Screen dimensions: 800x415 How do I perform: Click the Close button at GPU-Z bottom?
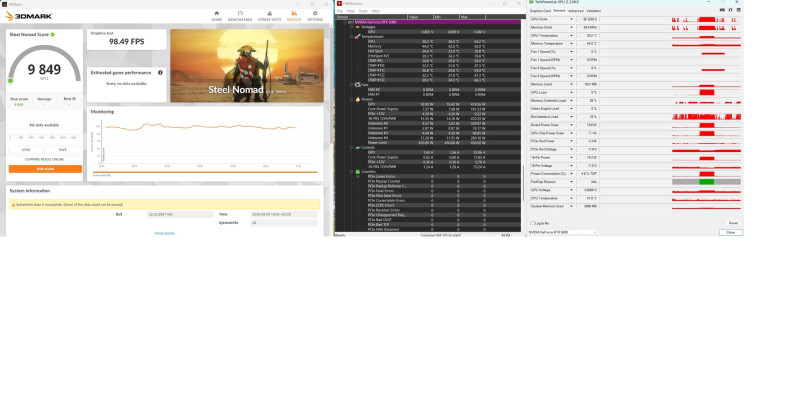point(731,232)
